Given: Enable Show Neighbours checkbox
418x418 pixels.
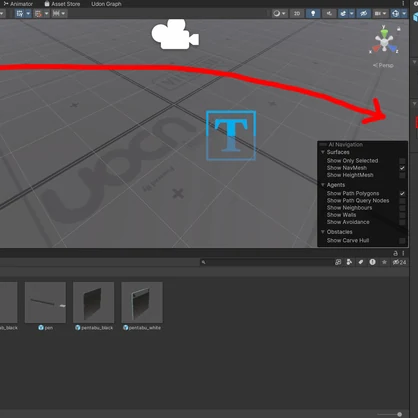Looking at the screenshot, I should coord(402,208).
